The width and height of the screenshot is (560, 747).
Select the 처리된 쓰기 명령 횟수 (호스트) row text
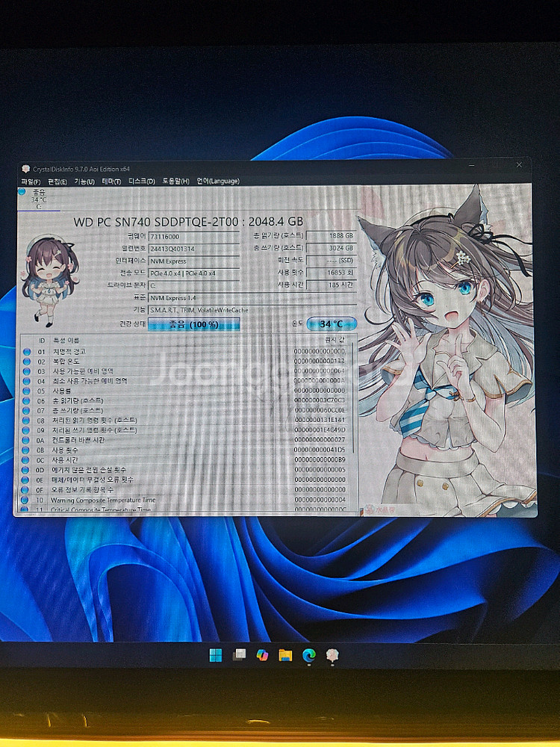click(94, 431)
